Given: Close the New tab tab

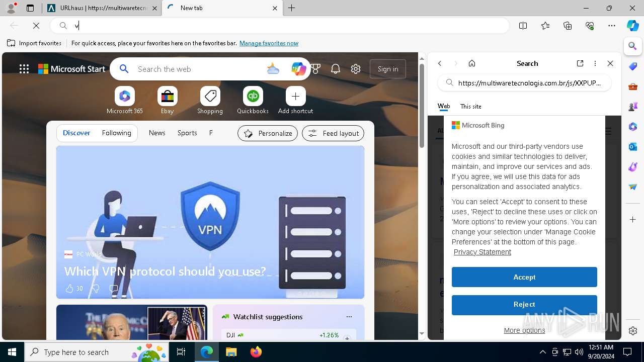Looking at the screenshot, I should 275,8.
